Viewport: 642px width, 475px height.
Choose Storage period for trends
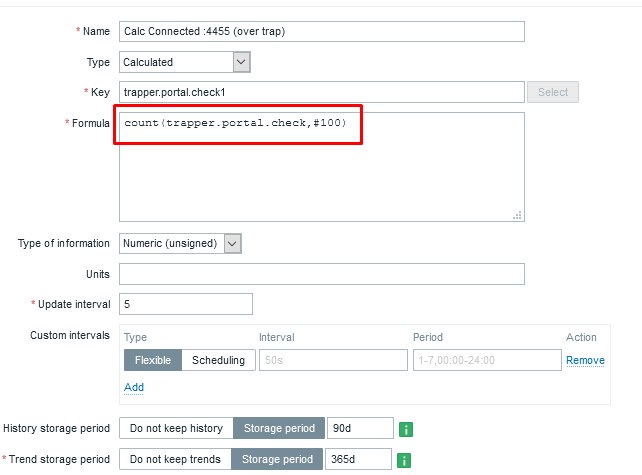pos(277,459)
